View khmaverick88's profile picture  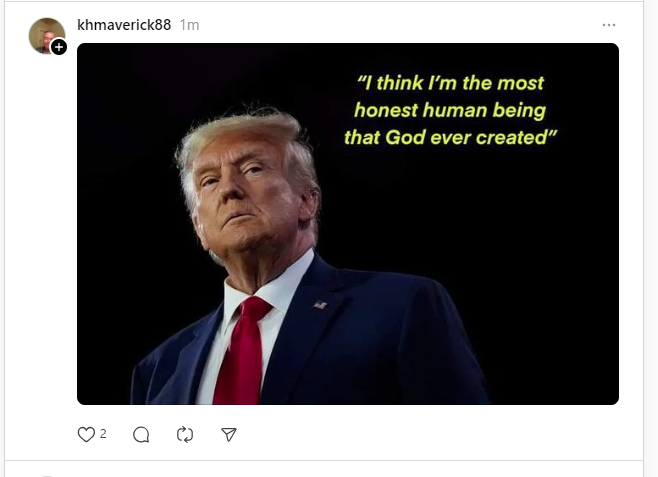[x=46, y=35]
